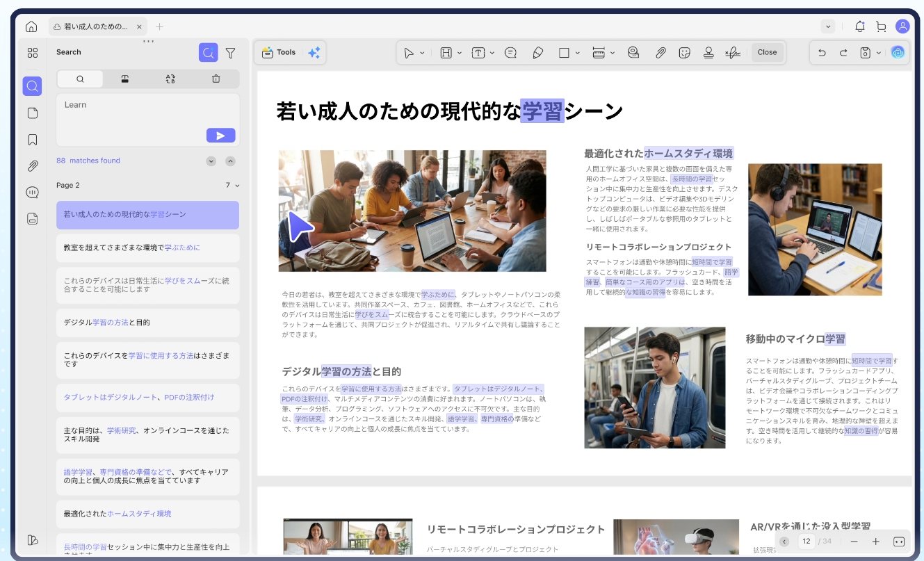Add a new tab with plus button
The width and height of the screenshot is (924, 561).
[159, 26]
